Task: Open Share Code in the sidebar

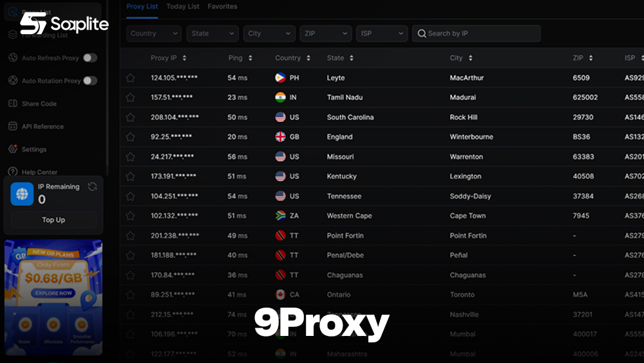Action: [39, 104]
